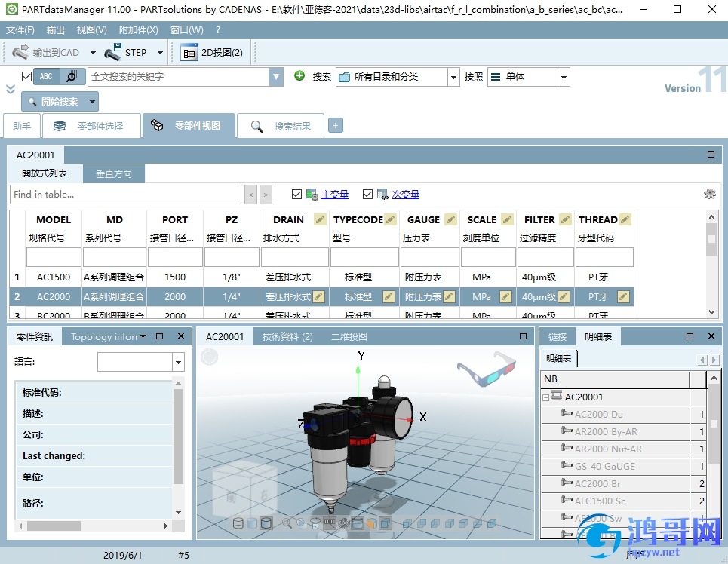The height and width of the screenshot is (564, 728).
Task: Open the 文件(F) menu
Action: coord(20,30)
